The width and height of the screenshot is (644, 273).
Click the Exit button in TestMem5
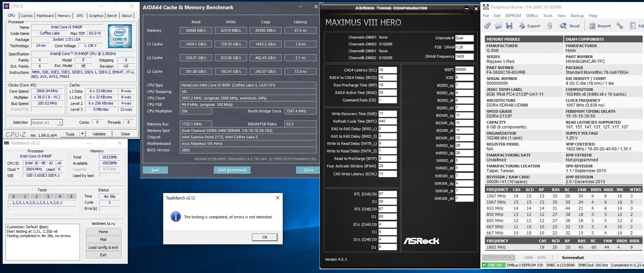103,255
